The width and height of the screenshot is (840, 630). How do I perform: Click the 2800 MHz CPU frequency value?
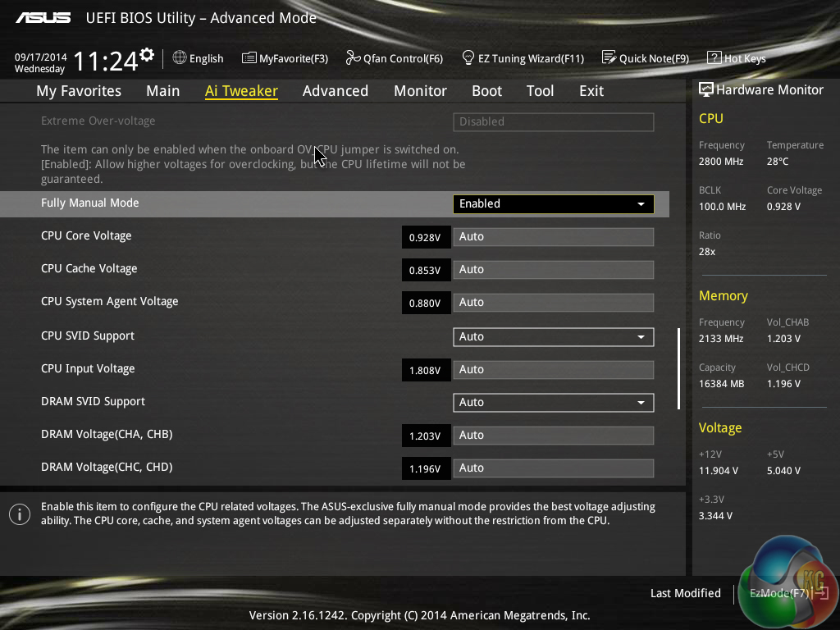pos(721,162)
